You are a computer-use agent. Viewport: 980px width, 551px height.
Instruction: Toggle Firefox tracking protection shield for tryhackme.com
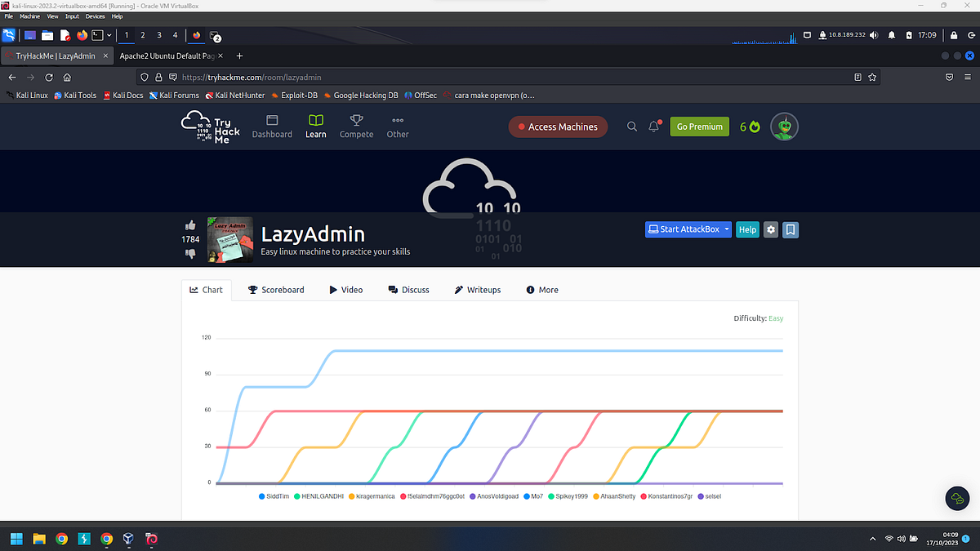point(144,77)
